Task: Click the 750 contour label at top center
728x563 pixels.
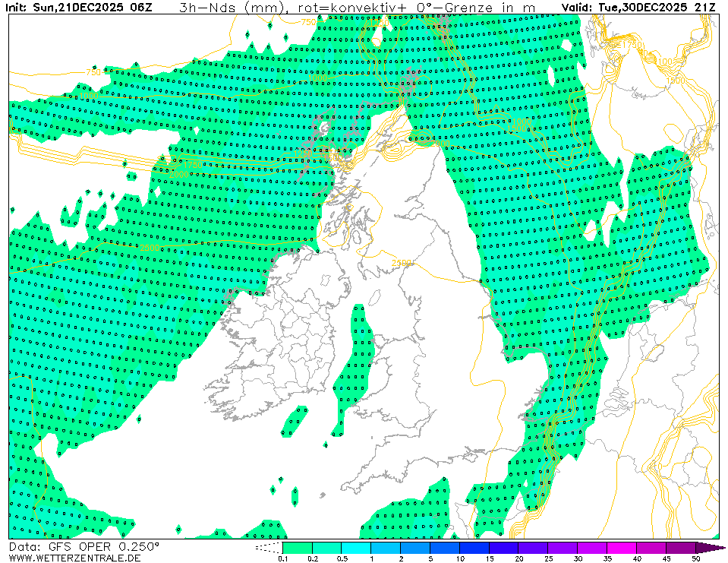Action: pos(309,23)
